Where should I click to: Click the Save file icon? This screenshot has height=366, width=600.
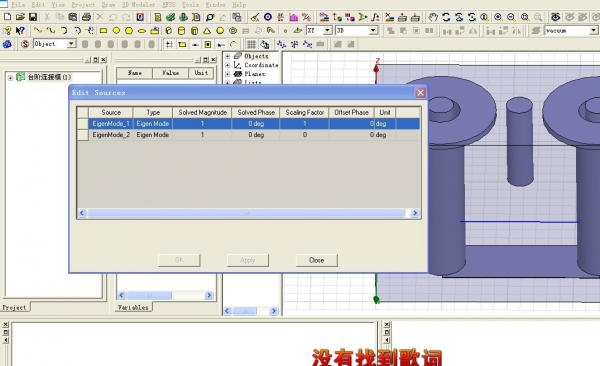click(x=33, y=17)
